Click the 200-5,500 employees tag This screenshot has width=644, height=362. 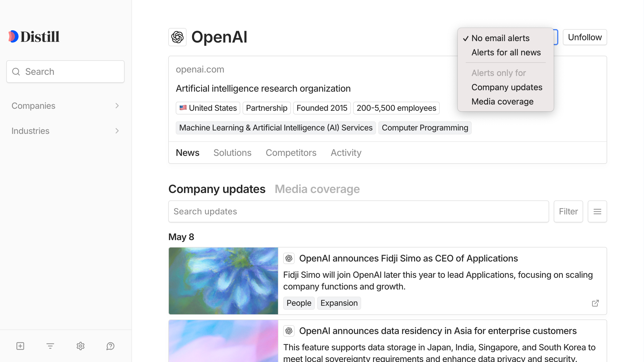coord(396,108)
